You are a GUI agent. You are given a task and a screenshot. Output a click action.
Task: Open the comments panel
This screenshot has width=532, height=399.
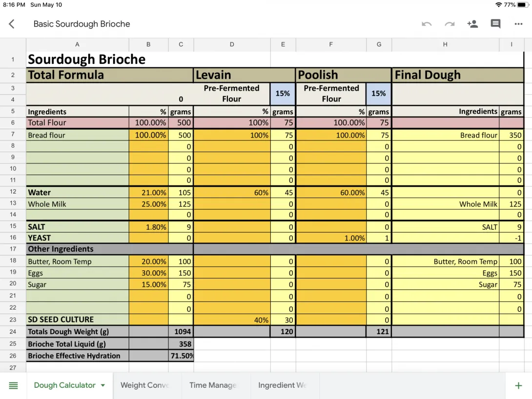click(495, 24)
